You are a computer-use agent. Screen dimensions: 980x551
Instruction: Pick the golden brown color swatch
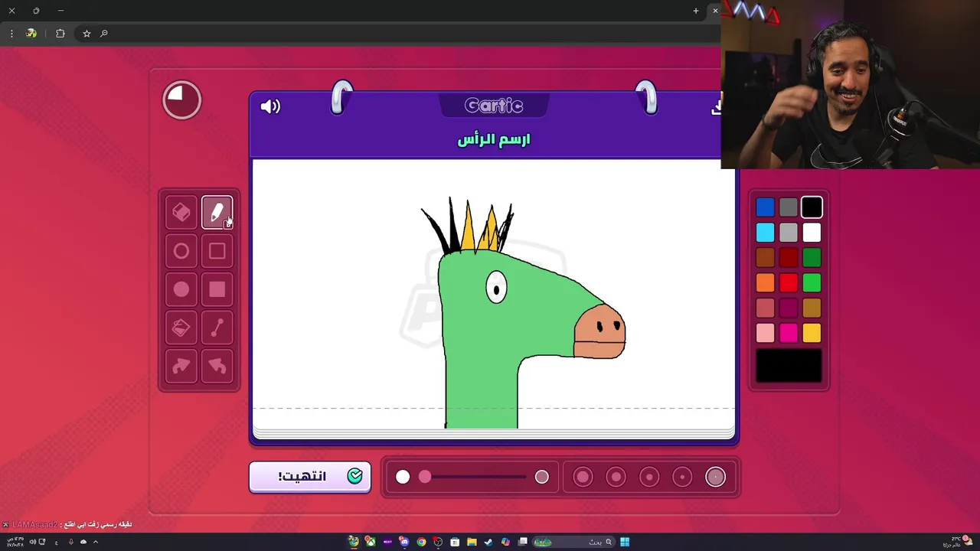812,308
